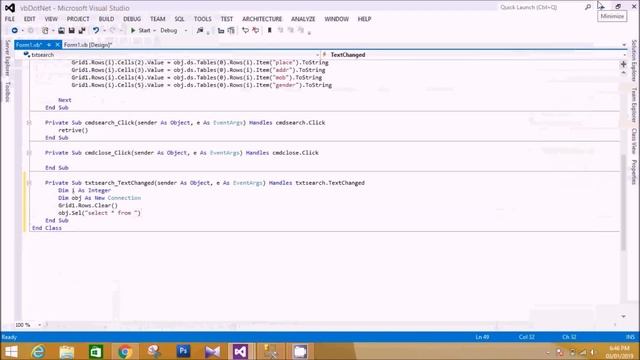Open the PROJECT menu
This screenshot has width=640, height=360.
click(78, 19)
